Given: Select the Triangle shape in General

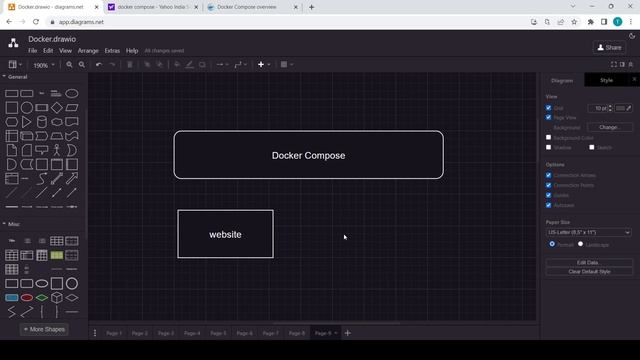Looking at the screenshot, I should pyautogui.click(x=27, y=122).
